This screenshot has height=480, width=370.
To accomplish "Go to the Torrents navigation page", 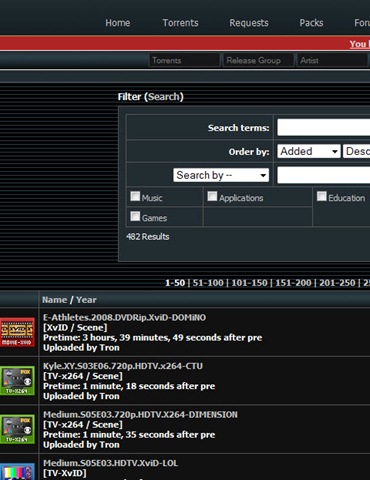I will click(x=180, y=23).
